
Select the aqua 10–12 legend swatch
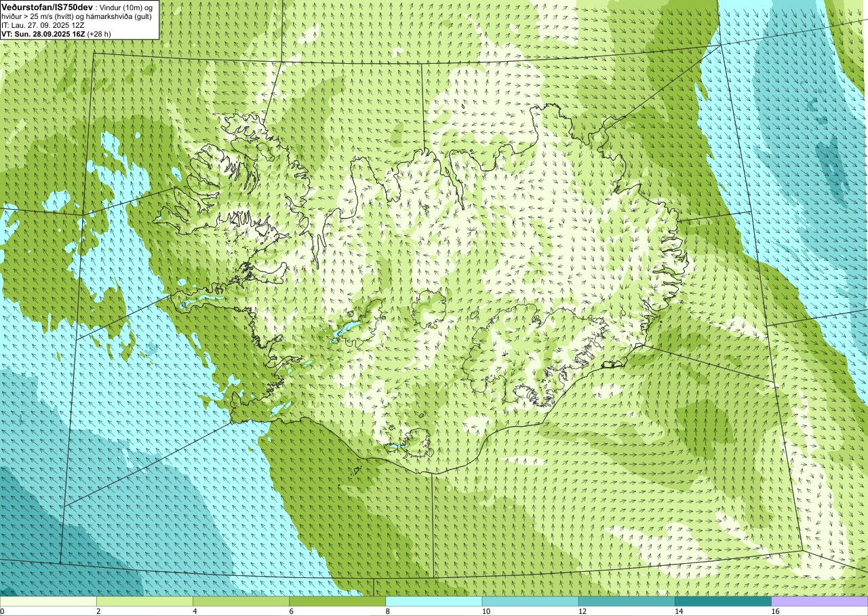[x=530, y=601]
